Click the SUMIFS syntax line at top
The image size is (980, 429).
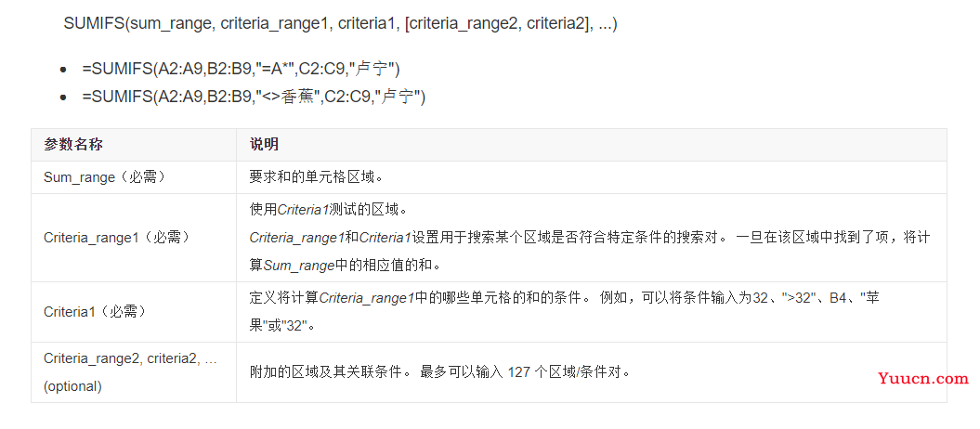[x=340, y=24]
